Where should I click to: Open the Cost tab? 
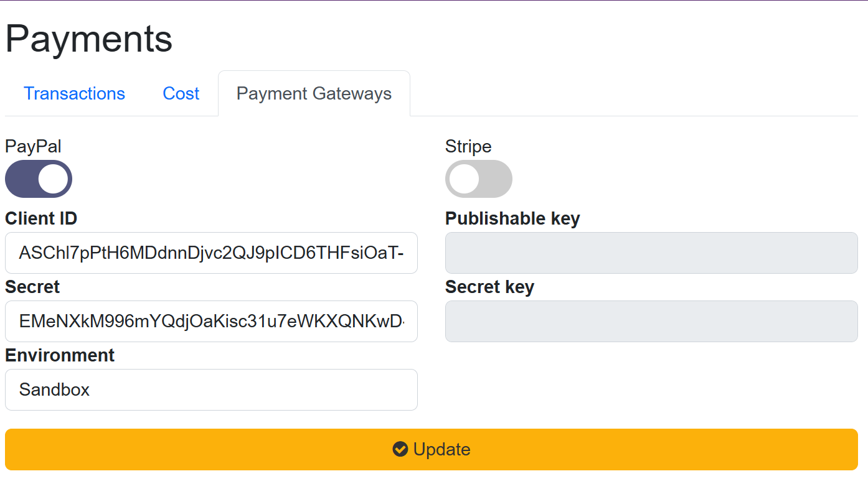click(x=181, y=93)
